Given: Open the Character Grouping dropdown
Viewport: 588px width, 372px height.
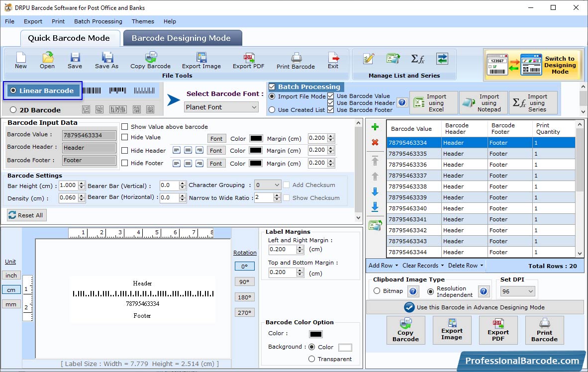Looking at the screenshot, I should tap(267, 185).
